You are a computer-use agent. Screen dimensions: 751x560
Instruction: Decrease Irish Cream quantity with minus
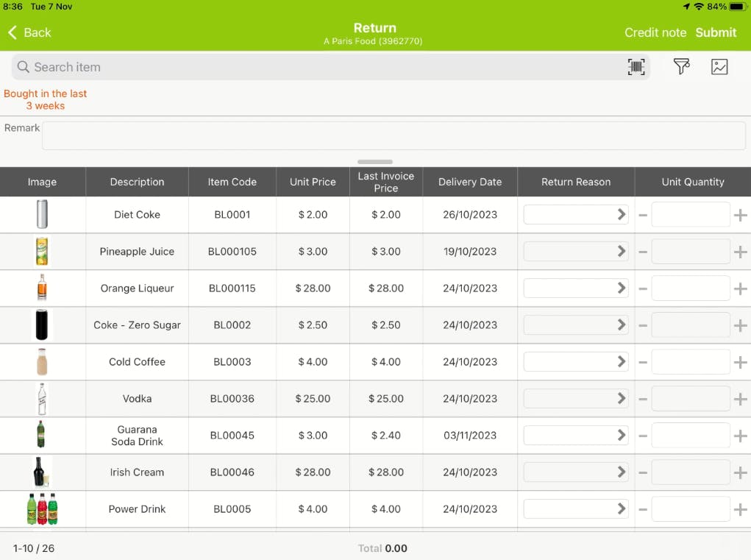coord(643,473)
